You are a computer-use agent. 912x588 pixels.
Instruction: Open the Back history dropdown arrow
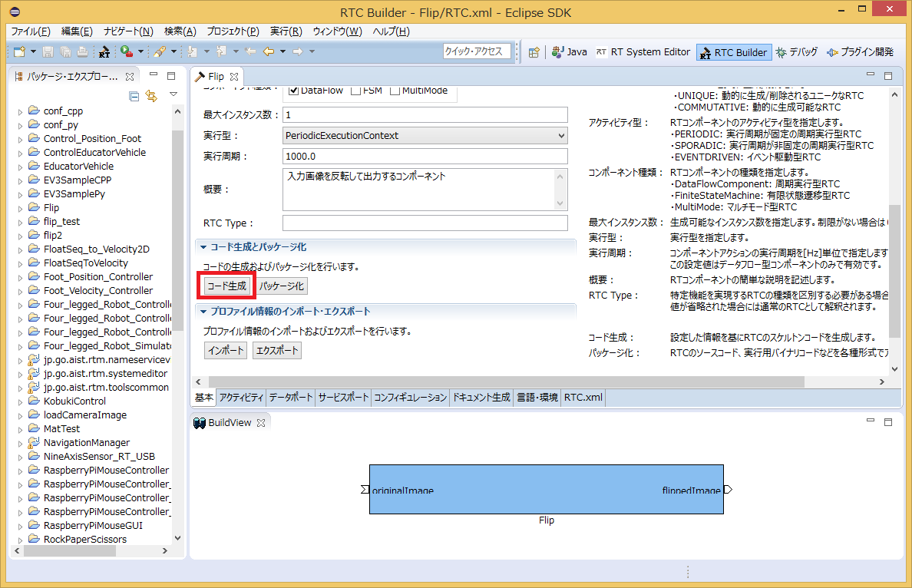[283, 51]
